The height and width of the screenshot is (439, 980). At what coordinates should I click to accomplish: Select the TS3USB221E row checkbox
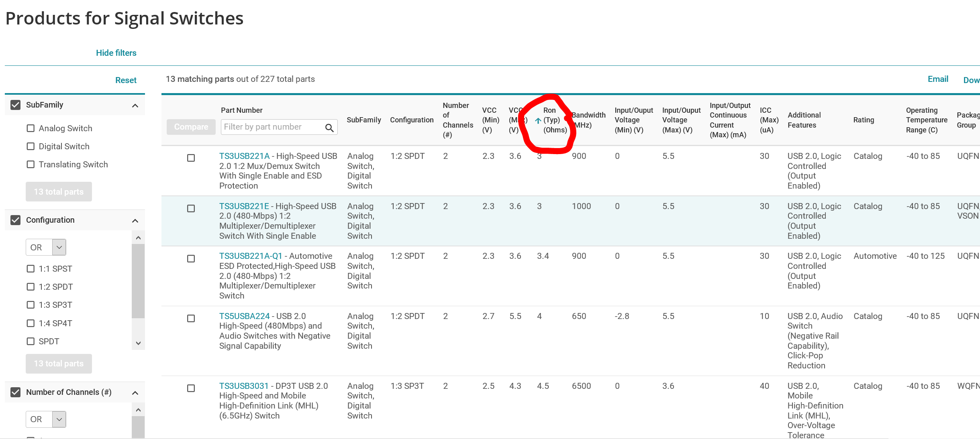191,208
